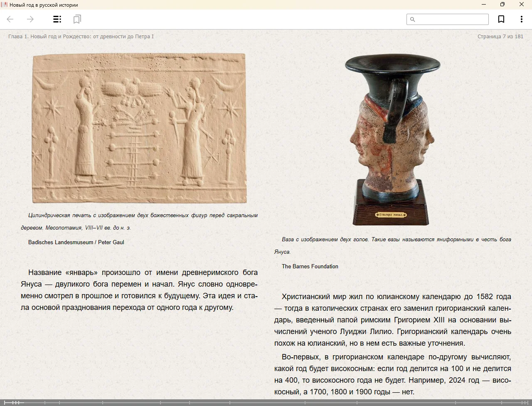Click the search magnifier icon

tap(412, 19)
